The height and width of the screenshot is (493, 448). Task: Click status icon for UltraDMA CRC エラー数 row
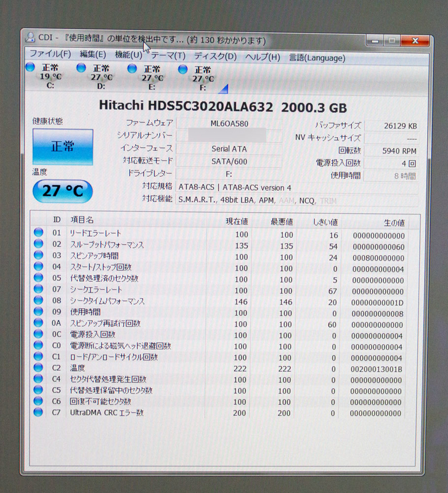coord(38,412)
